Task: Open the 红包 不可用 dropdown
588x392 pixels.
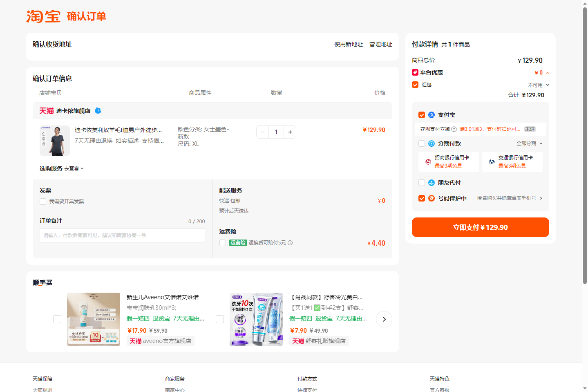Action: (538, 85)
